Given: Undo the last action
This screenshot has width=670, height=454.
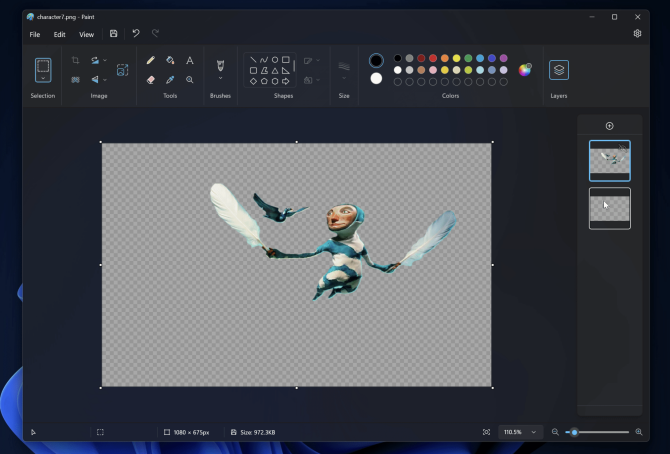Looking at the screenshot, I should coord(136,33).
